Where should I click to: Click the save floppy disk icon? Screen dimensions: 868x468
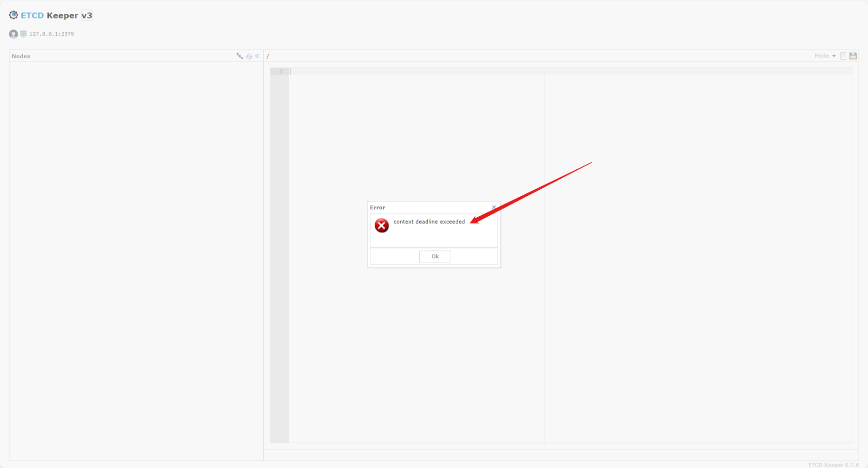click(x=853, y=56)
